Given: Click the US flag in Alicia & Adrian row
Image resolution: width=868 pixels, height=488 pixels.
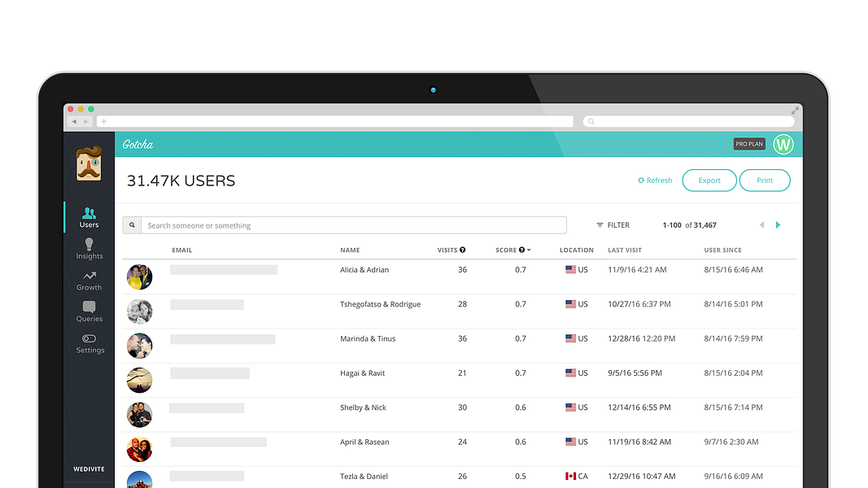Looking at the screenshot, I should pos(570,269).
